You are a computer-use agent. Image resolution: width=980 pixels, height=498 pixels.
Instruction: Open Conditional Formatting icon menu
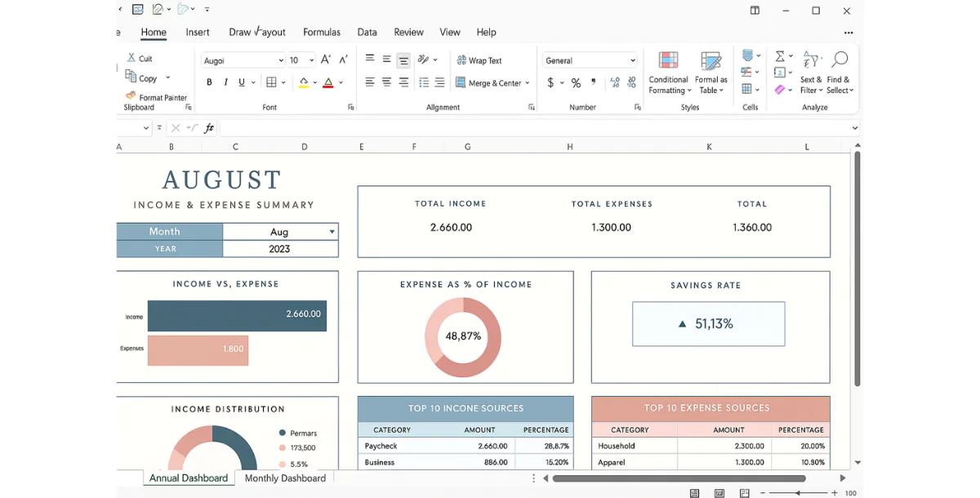(669, 62)
